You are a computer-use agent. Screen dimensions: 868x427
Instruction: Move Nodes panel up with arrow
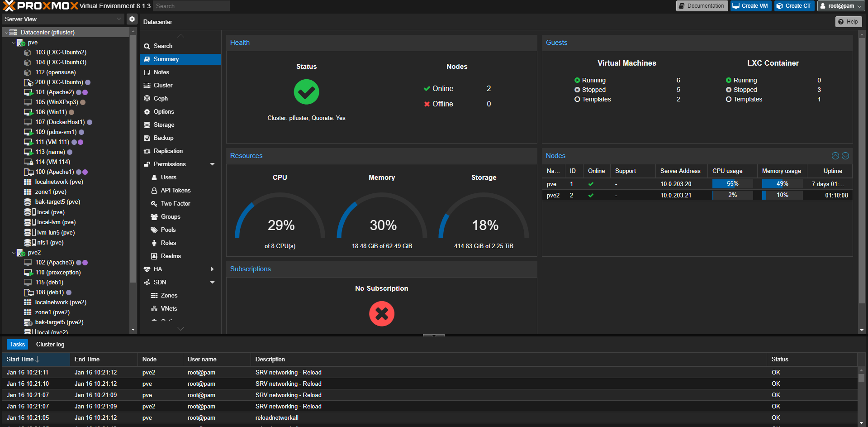(835, 156)
